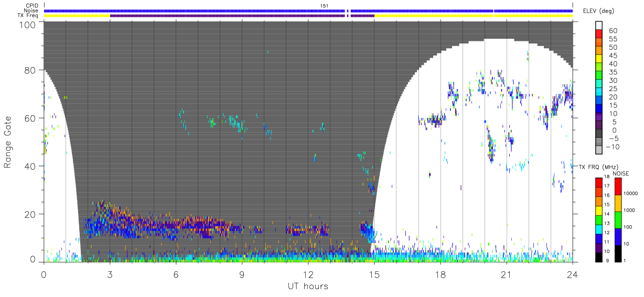Click the '40' tick on Range Gate axis
This screenshot has height=297, width=644.
pyautogui.click(x=31, y=166)
